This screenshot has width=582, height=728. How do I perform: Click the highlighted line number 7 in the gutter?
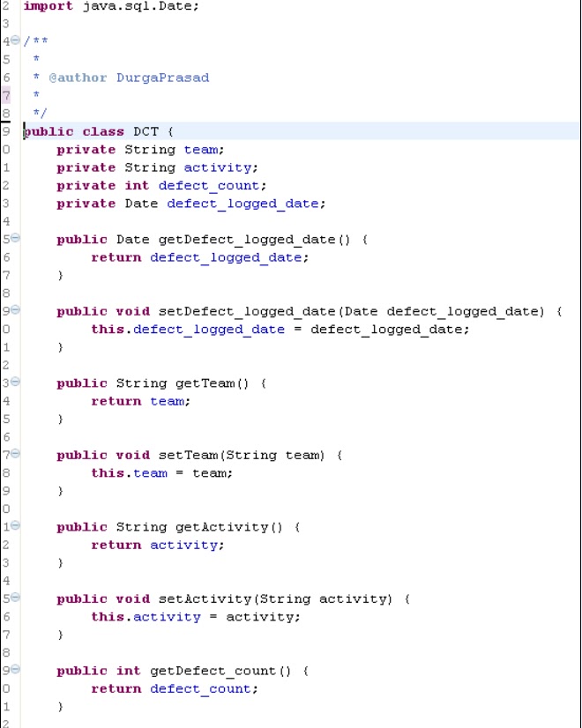click(5, 96)
